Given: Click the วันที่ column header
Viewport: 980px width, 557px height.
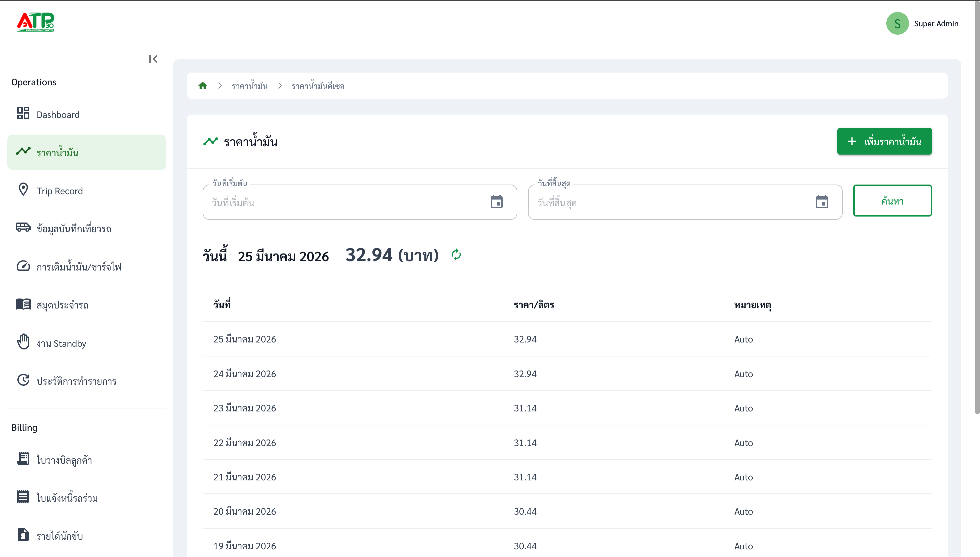Looking at the screenshot, I should (222, 304).
